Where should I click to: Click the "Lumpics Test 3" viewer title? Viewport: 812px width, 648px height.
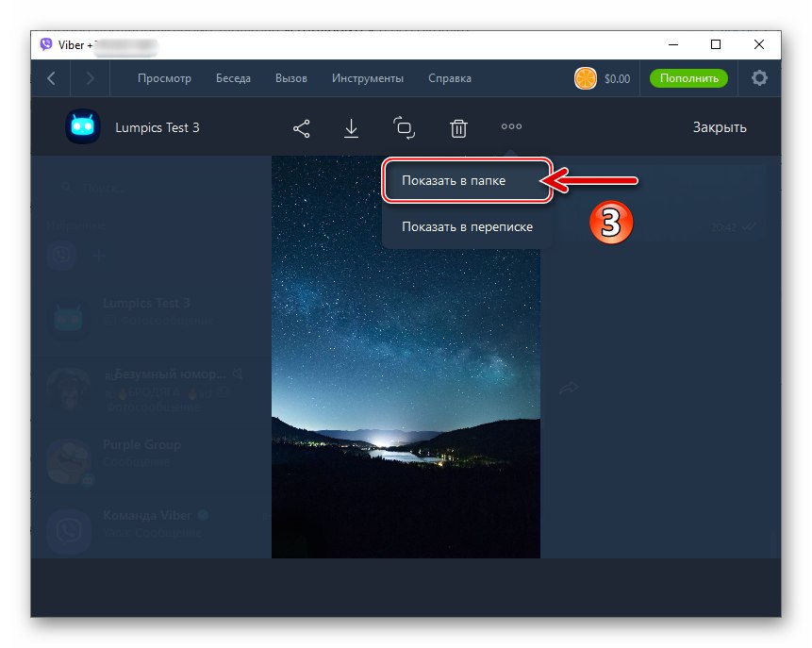point(157,127)
